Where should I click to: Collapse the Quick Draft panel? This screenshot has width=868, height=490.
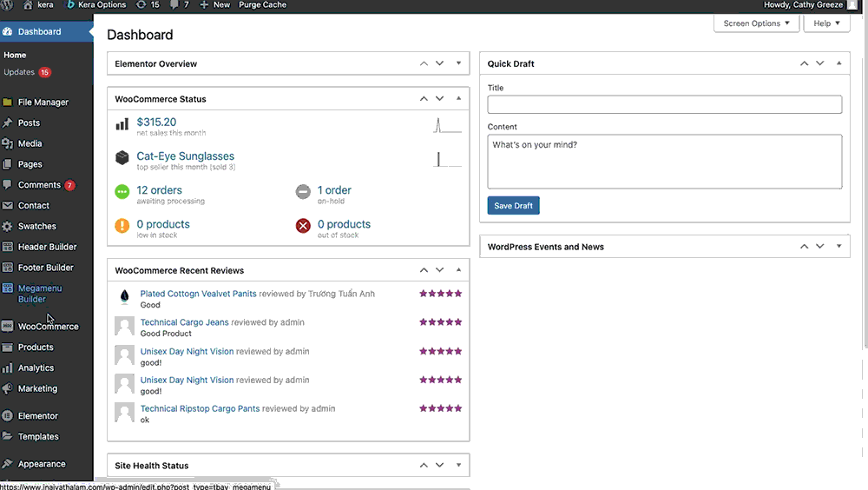tap(838, 63)
